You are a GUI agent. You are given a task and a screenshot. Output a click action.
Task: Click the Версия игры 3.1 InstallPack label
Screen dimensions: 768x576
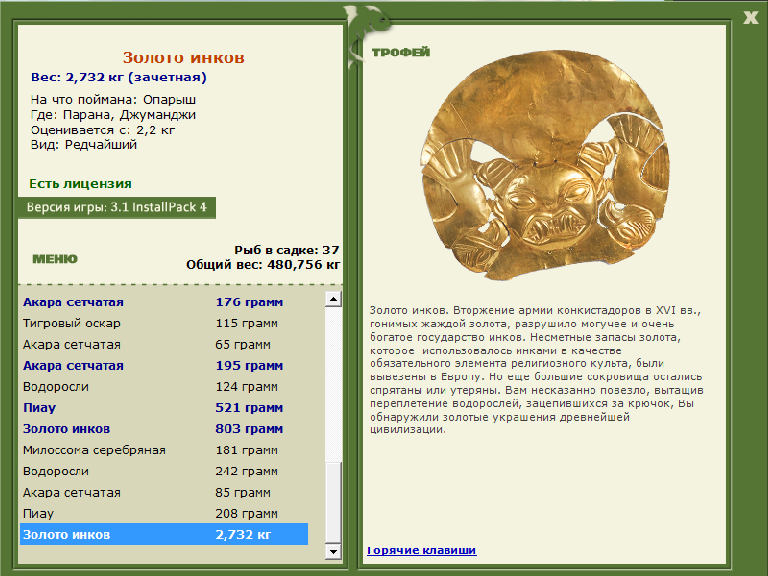pos(117,207)
